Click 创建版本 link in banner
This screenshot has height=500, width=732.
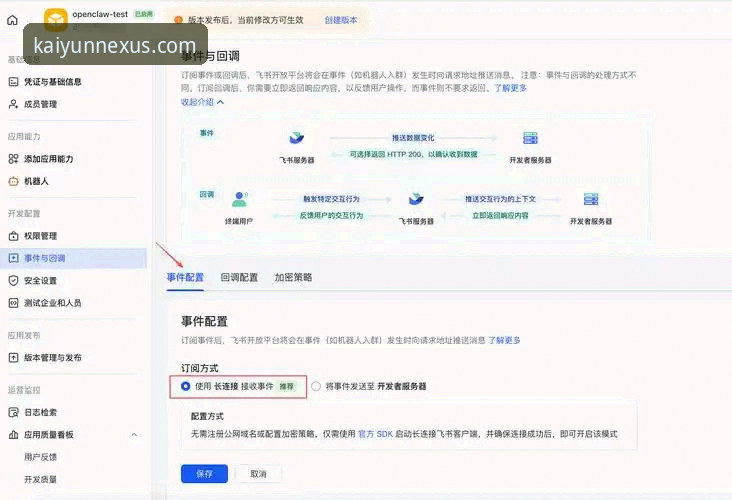tap(341, 20)
